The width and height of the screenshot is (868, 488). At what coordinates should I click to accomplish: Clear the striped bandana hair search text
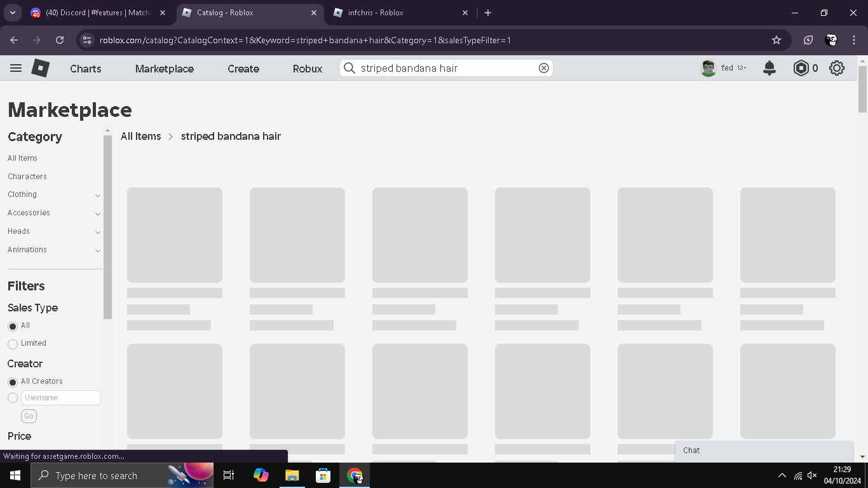pos(544,68)
